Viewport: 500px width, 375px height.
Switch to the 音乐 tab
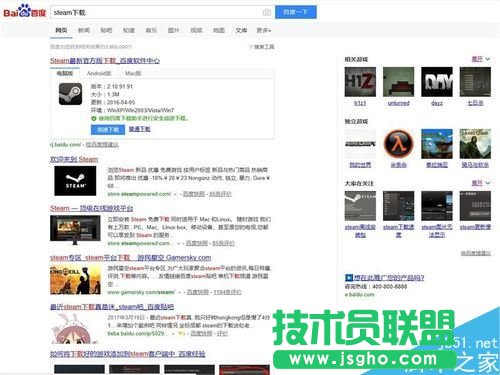click(x=151, y=30)
